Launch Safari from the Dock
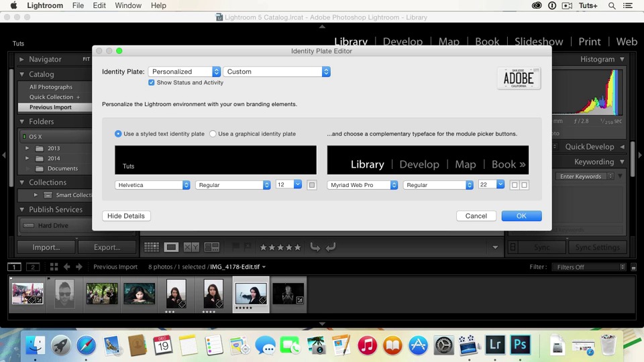The image size is (644, 362). coord(87,345)
